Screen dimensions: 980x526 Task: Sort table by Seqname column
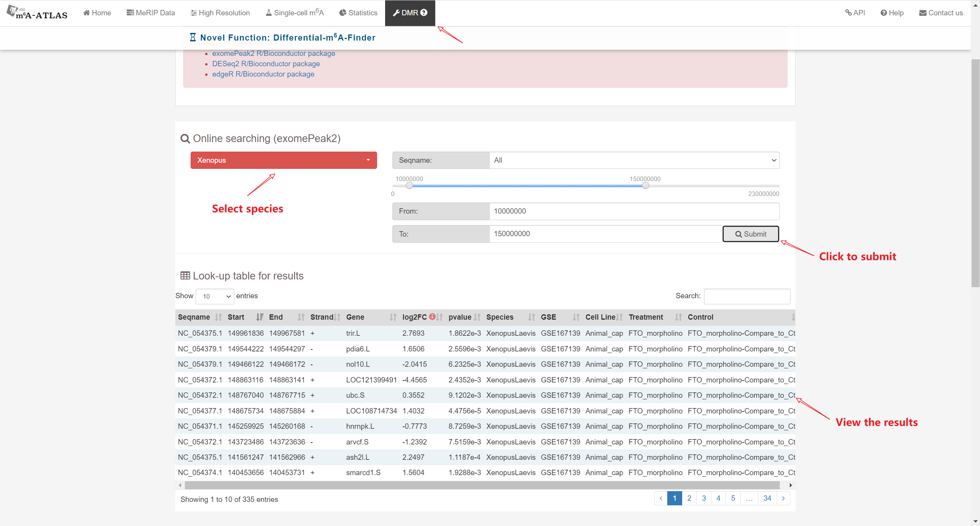click(200, 317)
